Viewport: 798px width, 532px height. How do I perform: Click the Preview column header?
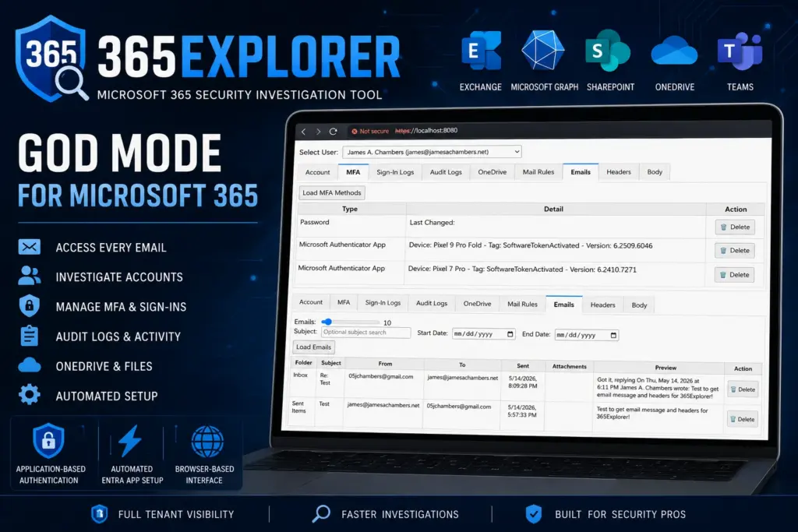coord(666,367)
